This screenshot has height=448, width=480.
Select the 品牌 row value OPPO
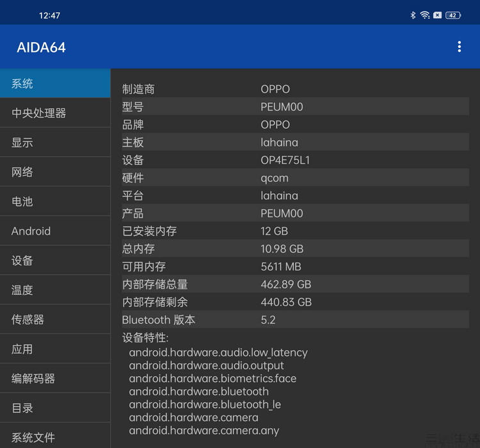pos(275,125)
